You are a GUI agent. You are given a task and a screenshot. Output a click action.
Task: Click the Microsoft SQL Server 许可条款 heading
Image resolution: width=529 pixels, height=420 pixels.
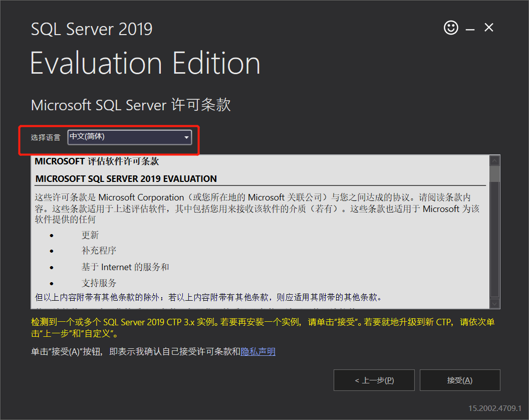(131, 105)
